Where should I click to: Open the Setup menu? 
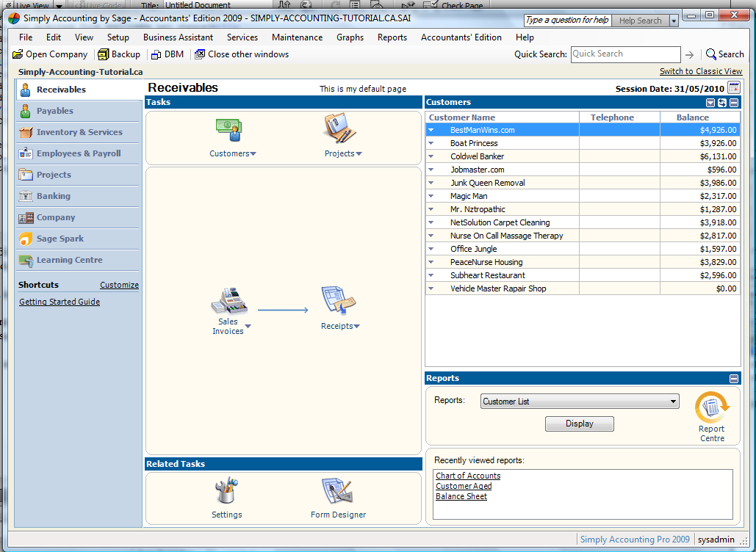[x=118, y=37]
